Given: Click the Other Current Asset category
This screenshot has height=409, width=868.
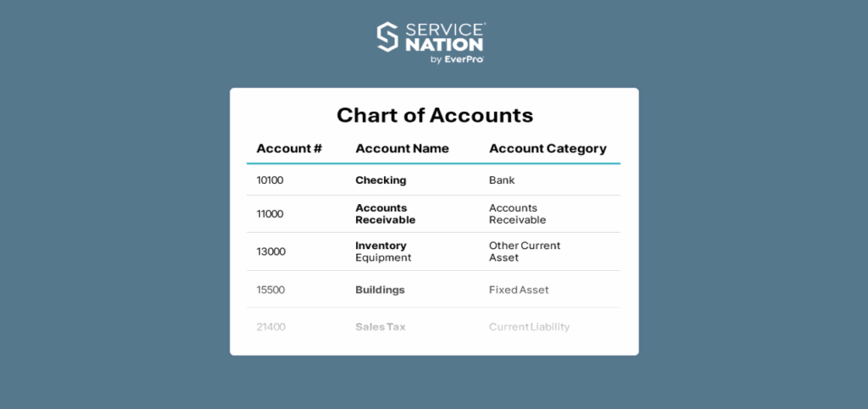Looking at the screenshot, I should (524, 251).
